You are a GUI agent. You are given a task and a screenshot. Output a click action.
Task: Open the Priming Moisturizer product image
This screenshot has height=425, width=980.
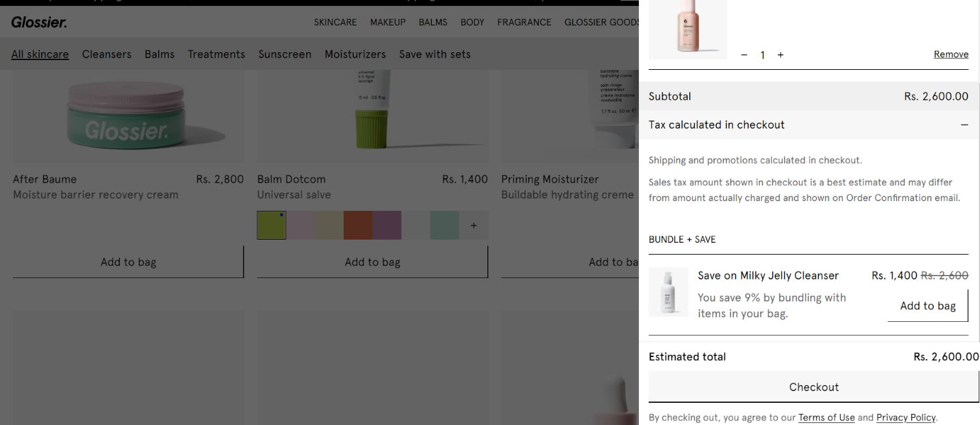click(570, 116)
